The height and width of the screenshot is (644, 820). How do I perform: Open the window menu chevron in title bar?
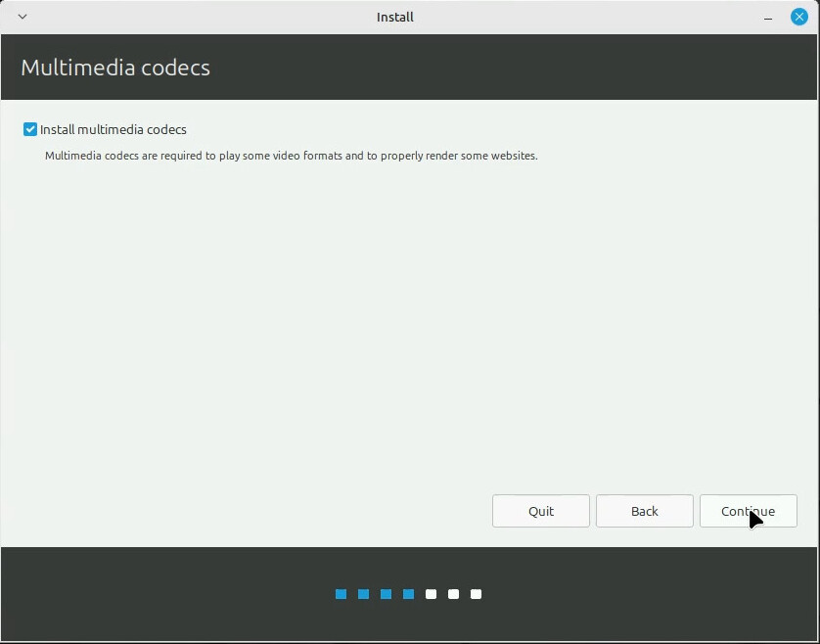[x=23, y=17]
